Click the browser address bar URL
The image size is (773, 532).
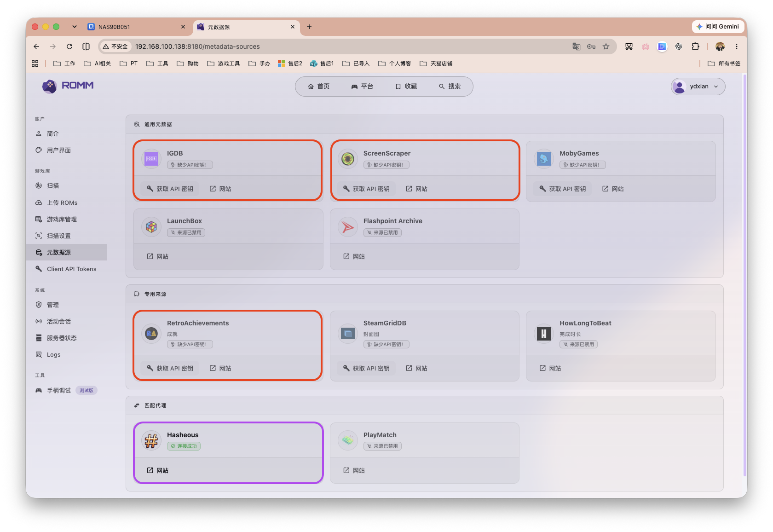tap(197, 46)
